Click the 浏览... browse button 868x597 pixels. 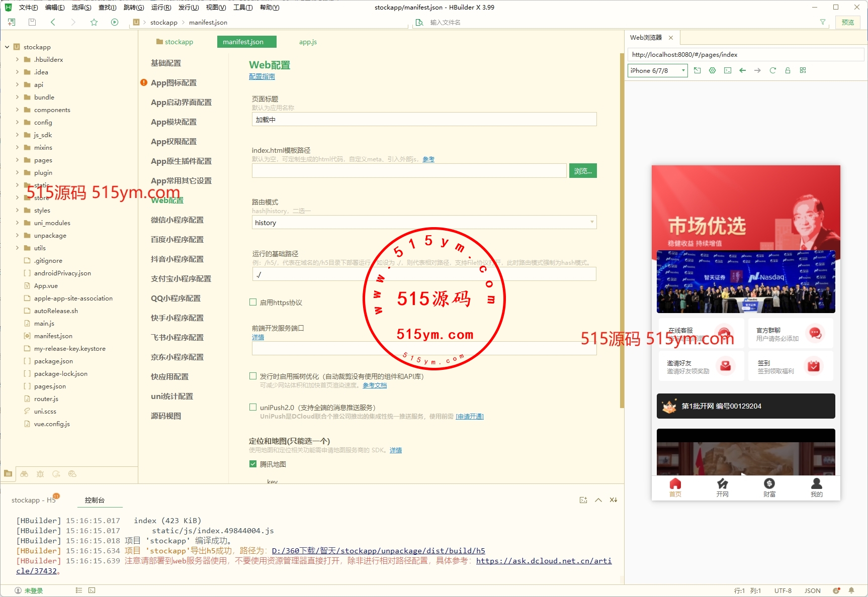pos(582,171)
